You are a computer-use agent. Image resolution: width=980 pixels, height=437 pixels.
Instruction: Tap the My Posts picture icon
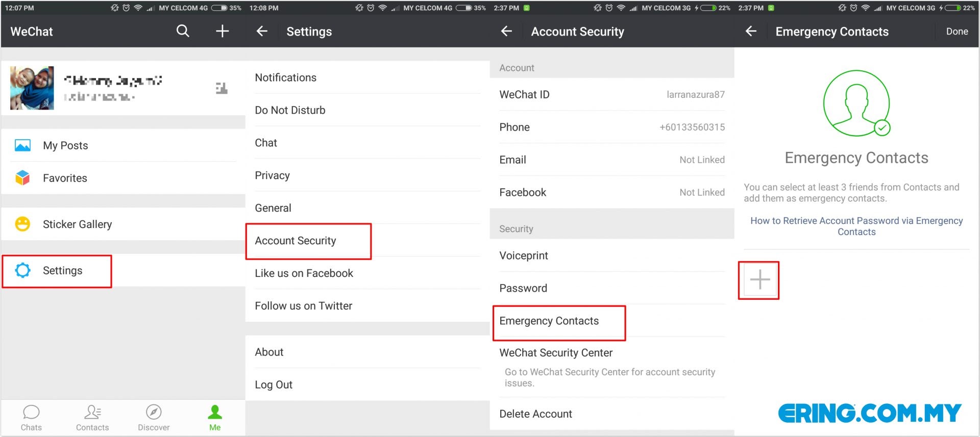tap(22, 145)
